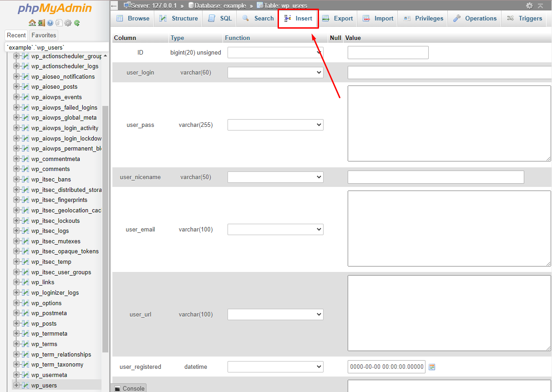Open the Import tab
The height and width of the screenshot is (392, 552).
(378, 19)
